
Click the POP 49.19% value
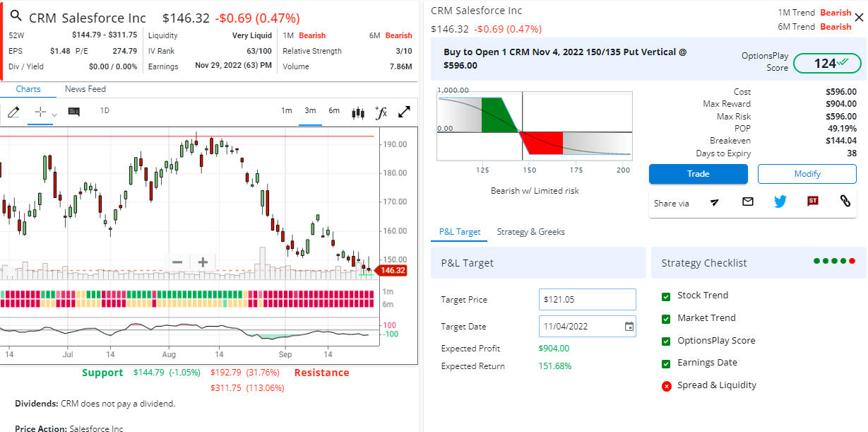tap(843, 129)
